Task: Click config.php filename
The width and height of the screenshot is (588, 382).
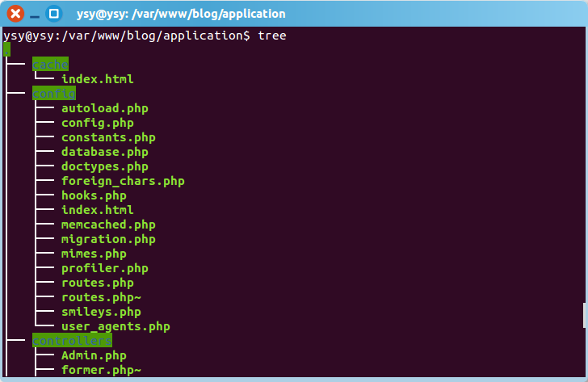Action: click(x=97, y=123)
